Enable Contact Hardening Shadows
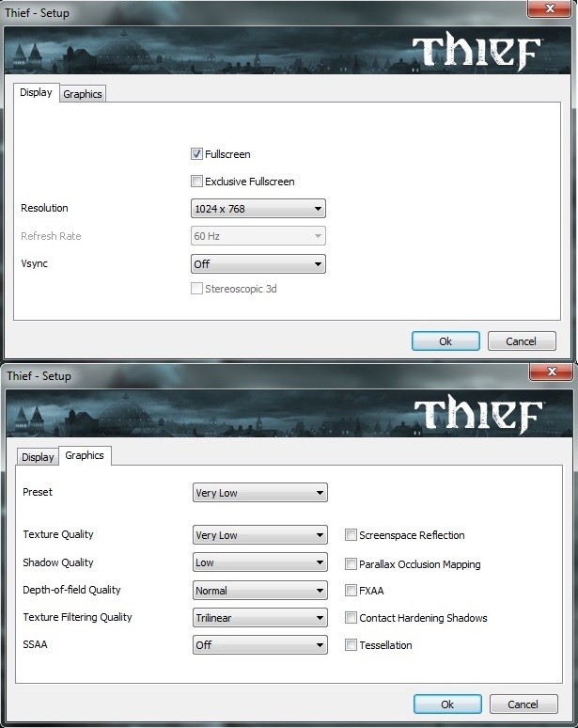The image size is (578, 728). click(x=351, y=618)
